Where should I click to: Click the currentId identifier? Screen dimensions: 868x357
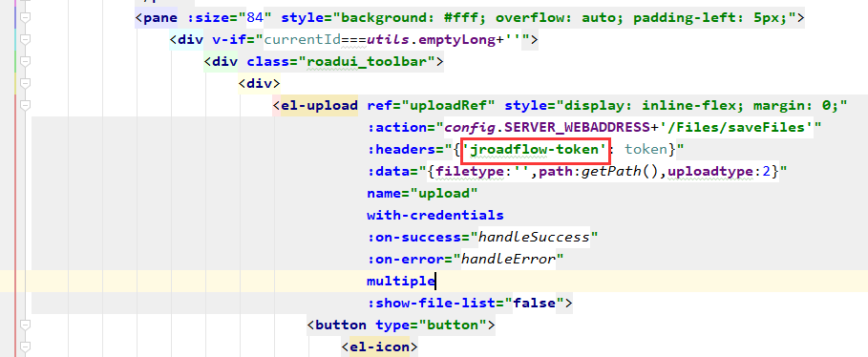point(303,40)
